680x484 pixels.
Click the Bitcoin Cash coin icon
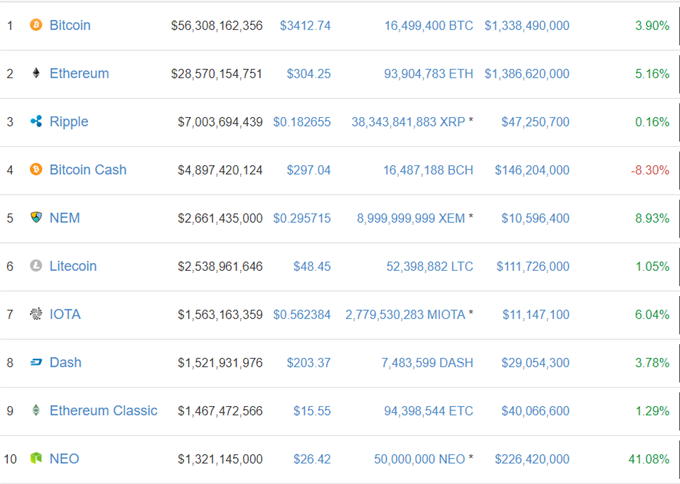coord(36,169)
